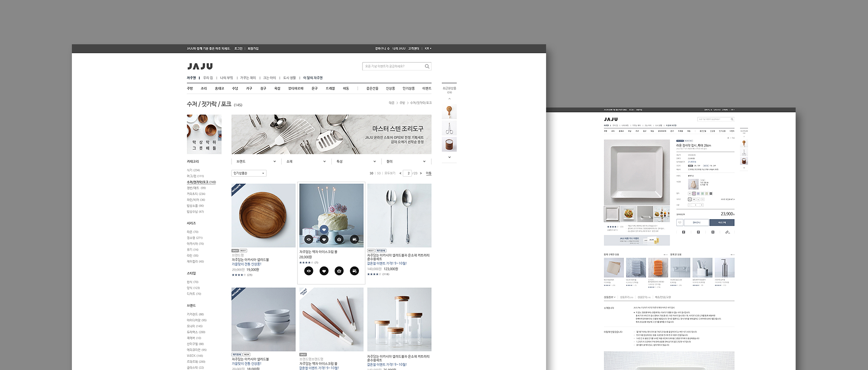868x370 pixels.
Task: Expand recently viewed list downward arrow
Action: [449, 157]
